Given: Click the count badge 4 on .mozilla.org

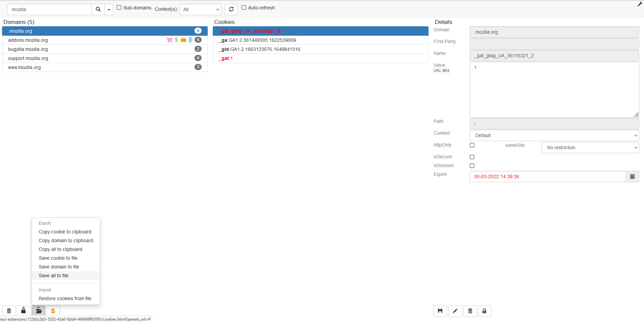Looking at the screenshot, I should (x=198, y=31).
